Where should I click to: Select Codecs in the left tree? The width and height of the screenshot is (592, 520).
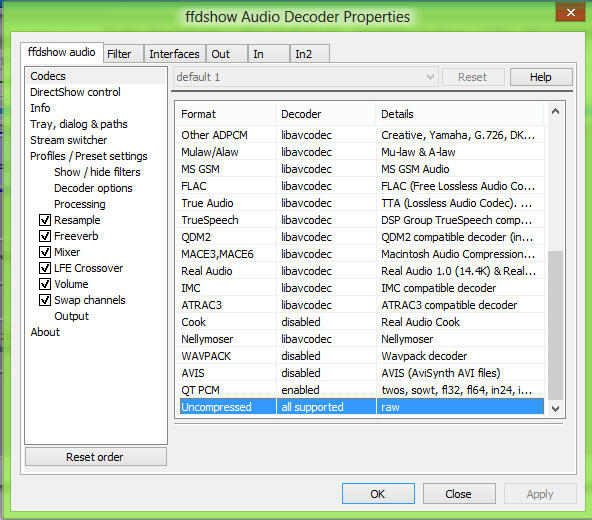click(x=48, y=76)
